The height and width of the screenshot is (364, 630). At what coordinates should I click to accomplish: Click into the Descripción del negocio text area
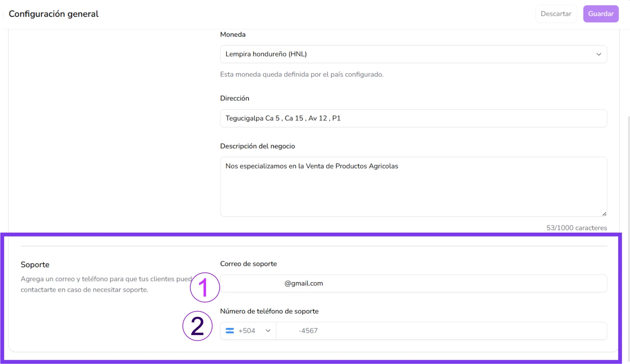[x=414, y=187]
